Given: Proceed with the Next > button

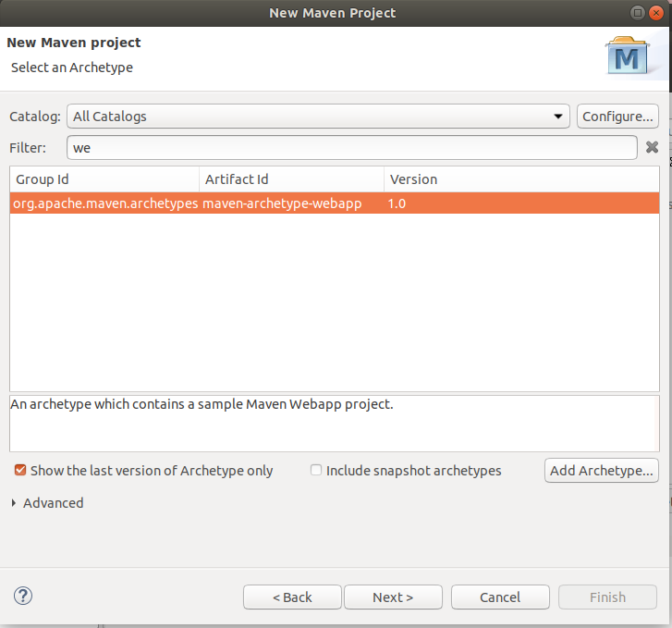Looking at the screenshot, I should coord(393,597).
